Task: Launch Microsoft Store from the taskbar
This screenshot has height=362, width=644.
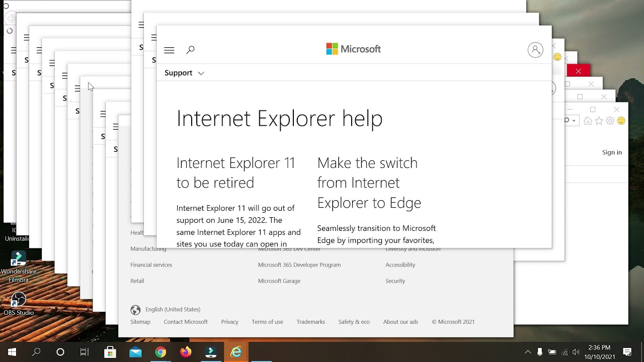Action: [x=110, y=352]
